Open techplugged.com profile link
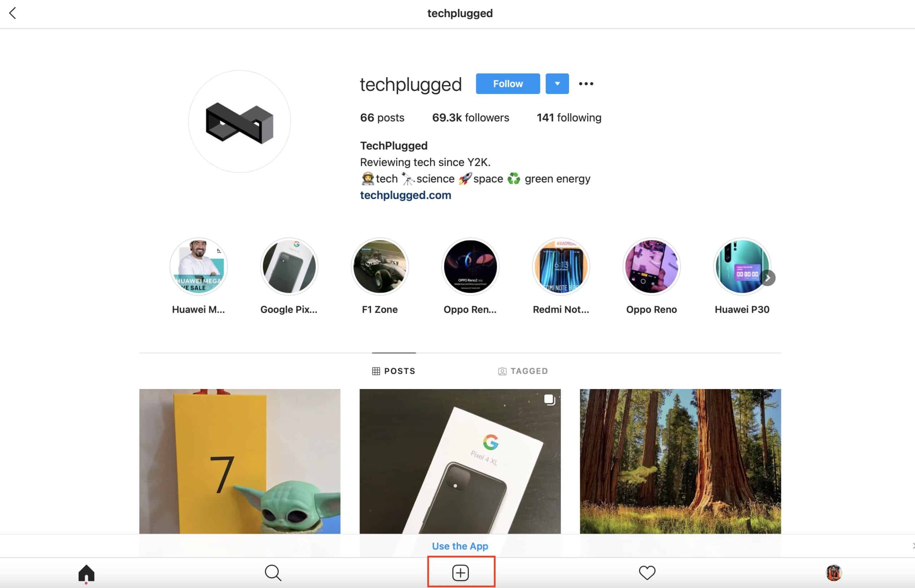This screenshot has width=915, height=588. click(x=405, y=195)
